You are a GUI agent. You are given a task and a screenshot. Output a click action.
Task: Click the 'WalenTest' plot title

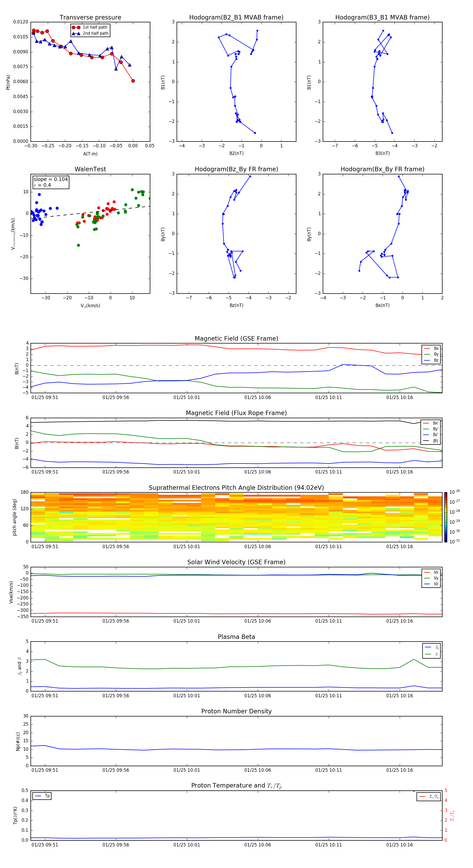pos(90,169)
